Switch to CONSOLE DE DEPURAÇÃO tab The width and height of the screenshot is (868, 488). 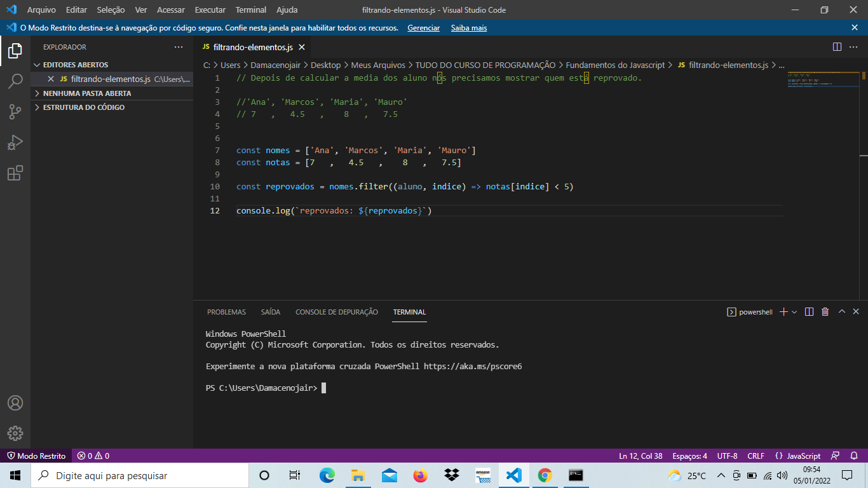[337, 312]
